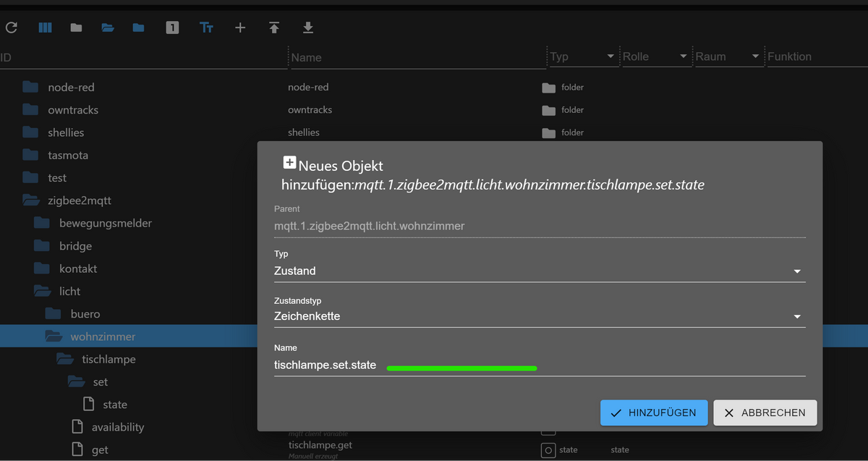868x461 pixels.
Task: Click the owntracks folder icon
Action: [30, 110]
